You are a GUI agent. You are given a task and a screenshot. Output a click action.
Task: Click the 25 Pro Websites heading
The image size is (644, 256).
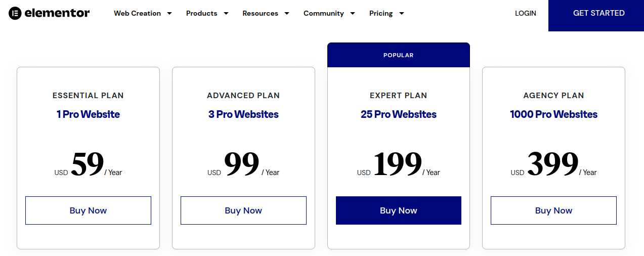(x=399, y=114)
